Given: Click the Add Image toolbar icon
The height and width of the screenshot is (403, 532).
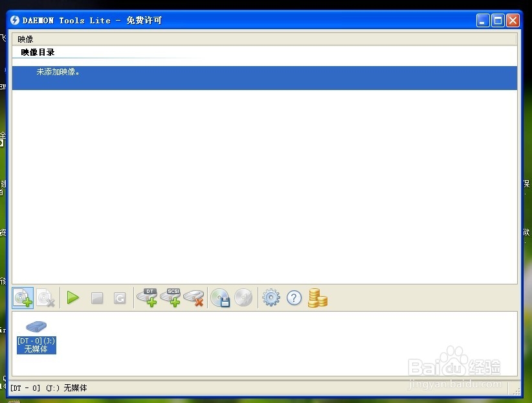Looking at the screenshot, I should (23, 298).
